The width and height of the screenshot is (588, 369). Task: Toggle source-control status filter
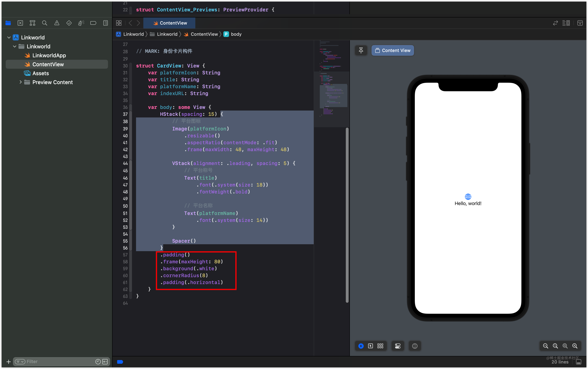pos(105,362)
